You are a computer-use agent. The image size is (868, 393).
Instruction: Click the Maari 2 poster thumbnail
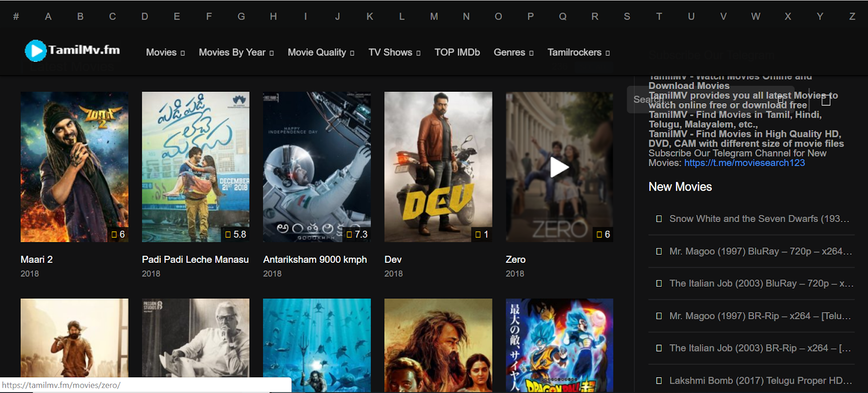pos(74,167)
